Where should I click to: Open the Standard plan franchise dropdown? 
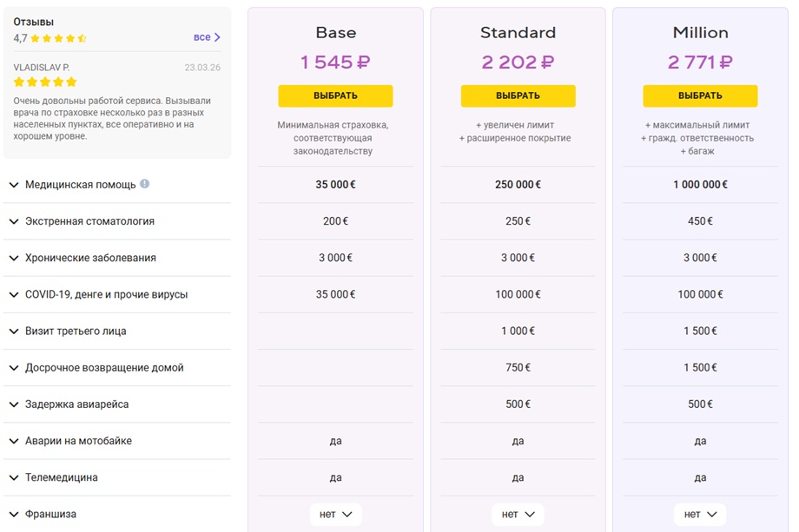tap(518, 515)
